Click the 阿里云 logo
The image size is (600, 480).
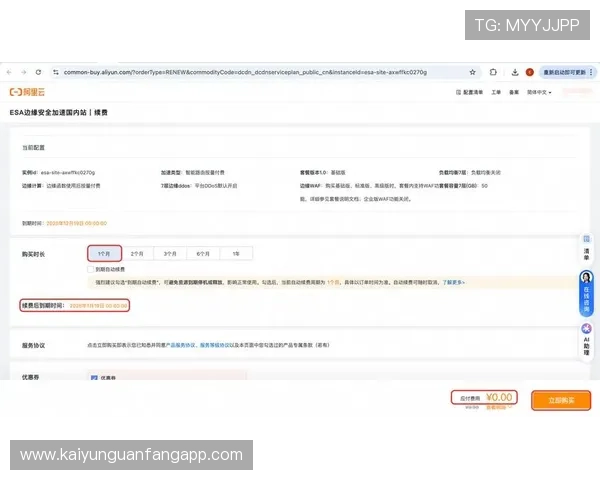tap(27, 92)
